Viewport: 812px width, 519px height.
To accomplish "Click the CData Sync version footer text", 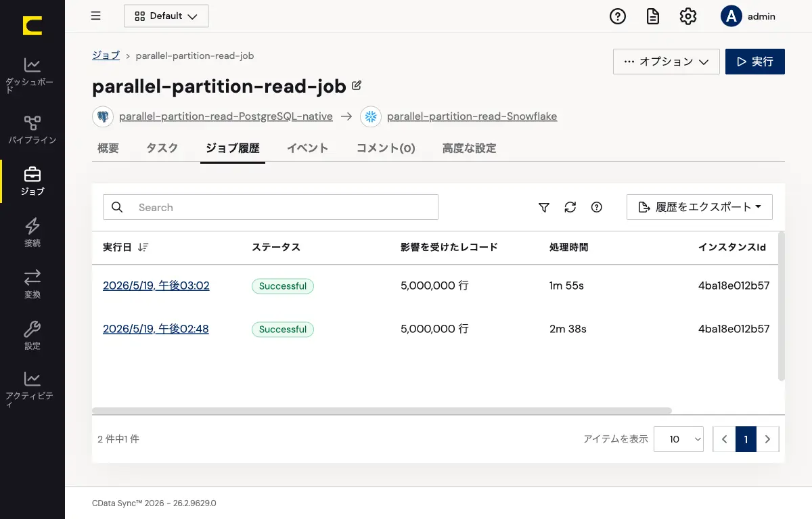I will coord(154,503).
